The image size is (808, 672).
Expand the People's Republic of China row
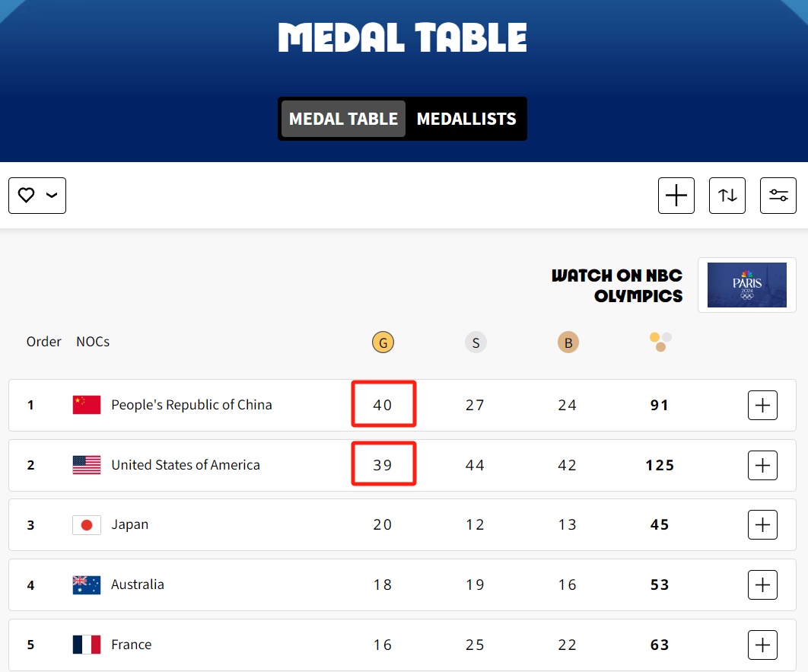tap(762, 405)
